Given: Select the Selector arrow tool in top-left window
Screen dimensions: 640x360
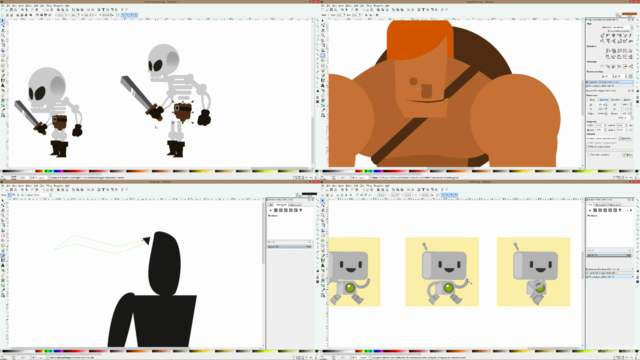Looking at the screenshot, I should [x=3, y=20].
